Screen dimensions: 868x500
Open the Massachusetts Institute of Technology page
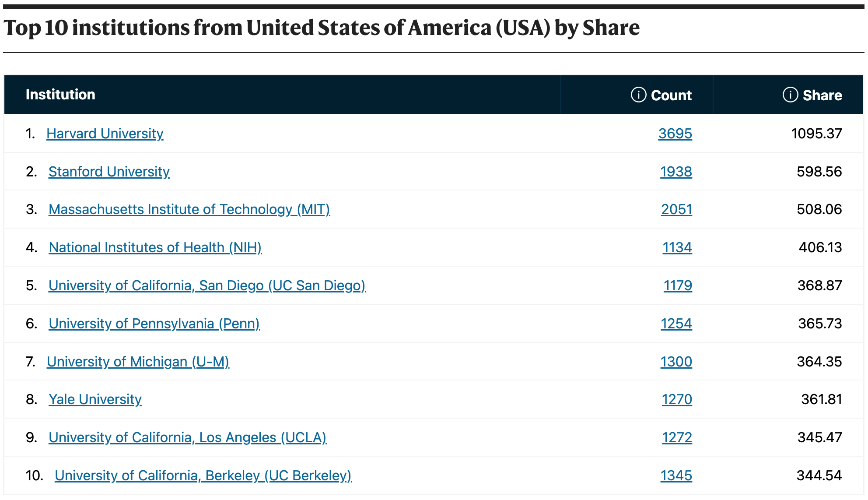tap(189, 209)
